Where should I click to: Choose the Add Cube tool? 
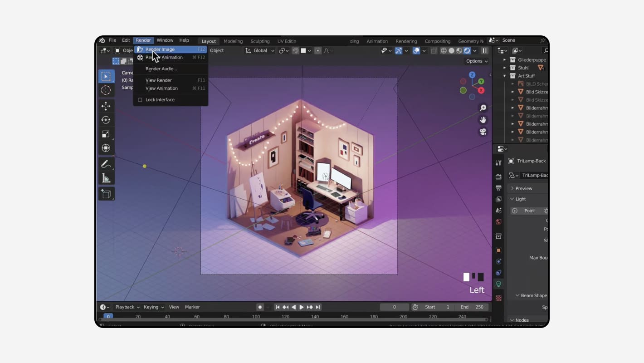tap(106, 194)
